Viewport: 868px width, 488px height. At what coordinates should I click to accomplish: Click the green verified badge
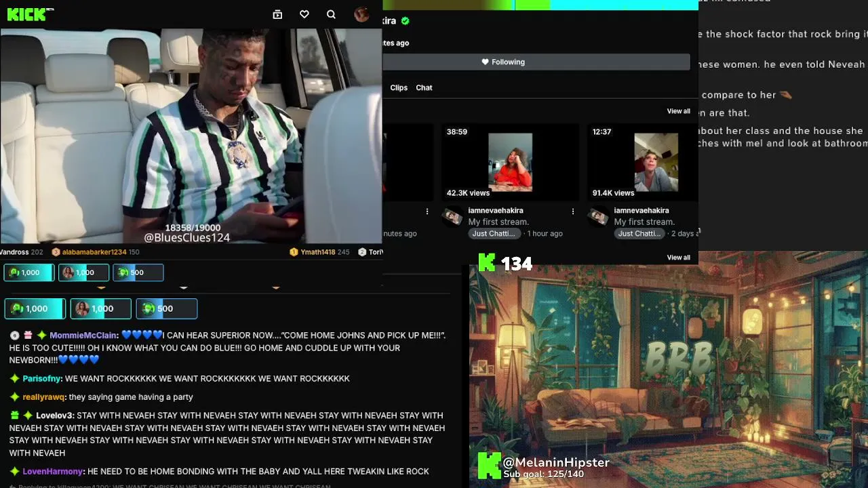coord(406,21)
